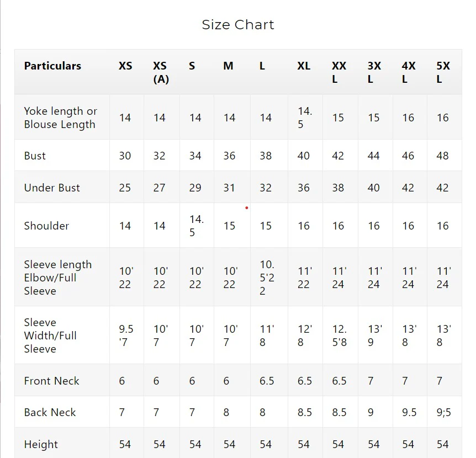Select the Height row label

point(41,444)
